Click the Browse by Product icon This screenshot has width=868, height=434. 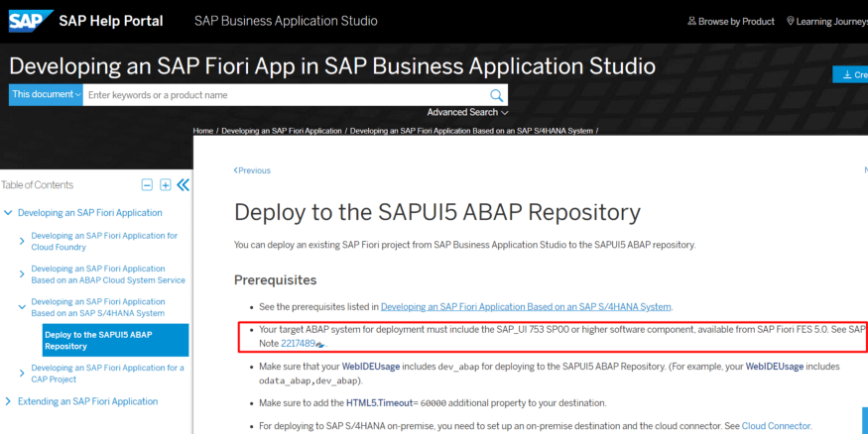[691, 21]
